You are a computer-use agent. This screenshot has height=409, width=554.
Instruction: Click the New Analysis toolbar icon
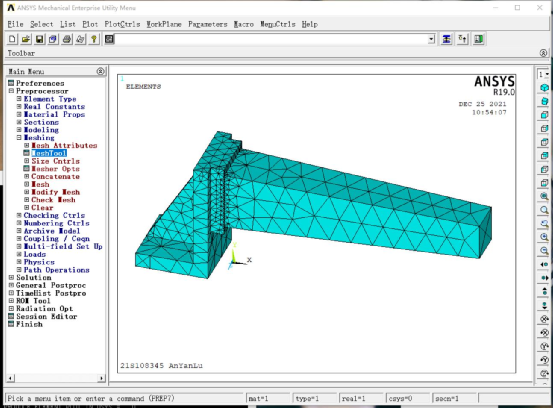pos(12,39)
